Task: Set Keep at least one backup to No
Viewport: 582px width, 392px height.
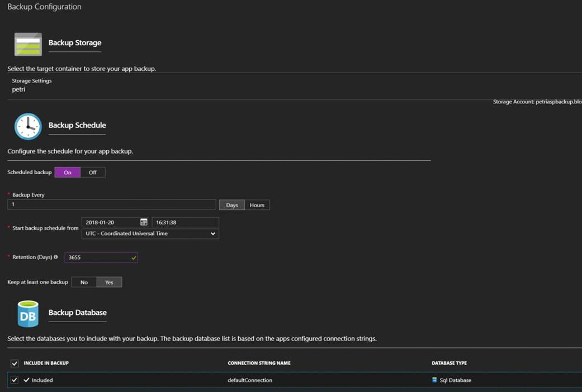Action: click(84, 283)
